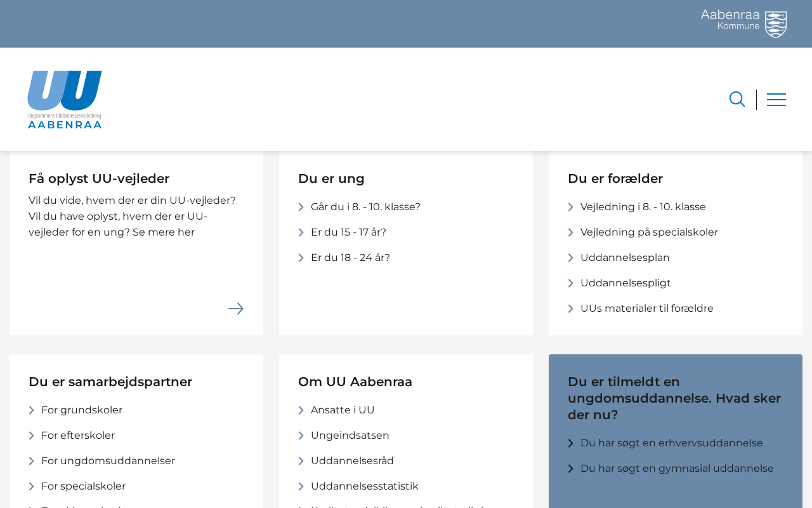Open Uddannelsespligt link
This screenshot has width=812, height=508.
[625, 283]
